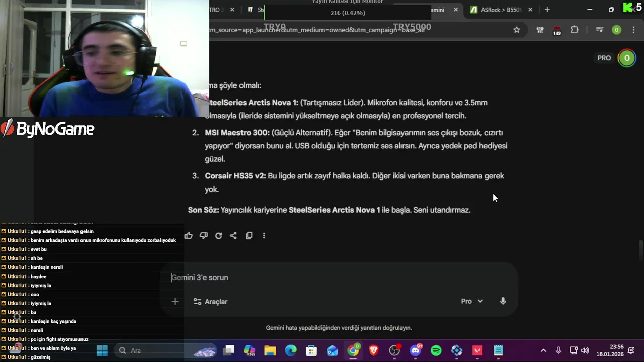Start voice input with the microphone

(503, 301)
